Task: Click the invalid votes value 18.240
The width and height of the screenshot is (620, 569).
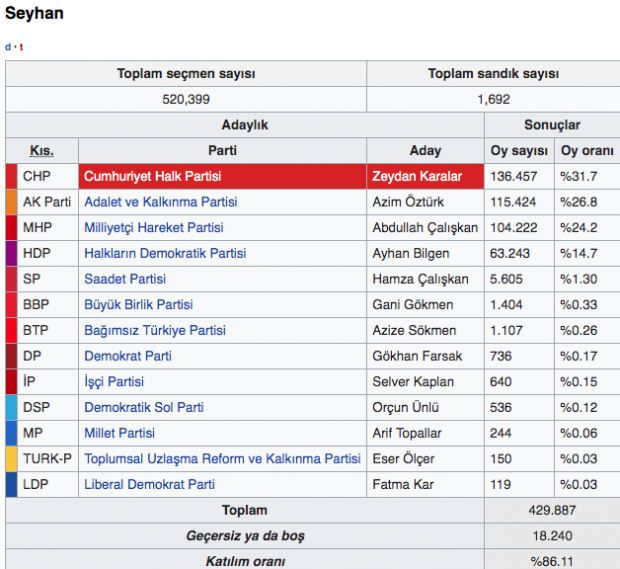Action: pos(552,536)
